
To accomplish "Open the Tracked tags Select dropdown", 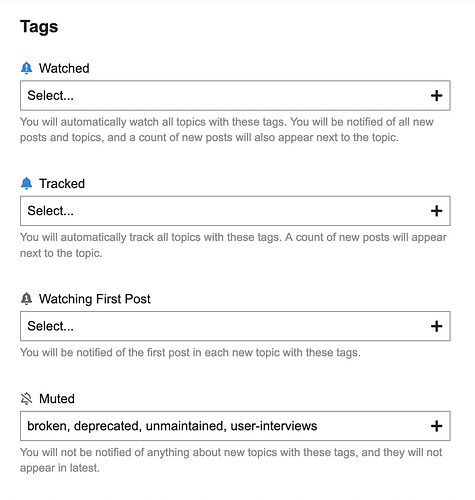I will (x=235, y=211).
